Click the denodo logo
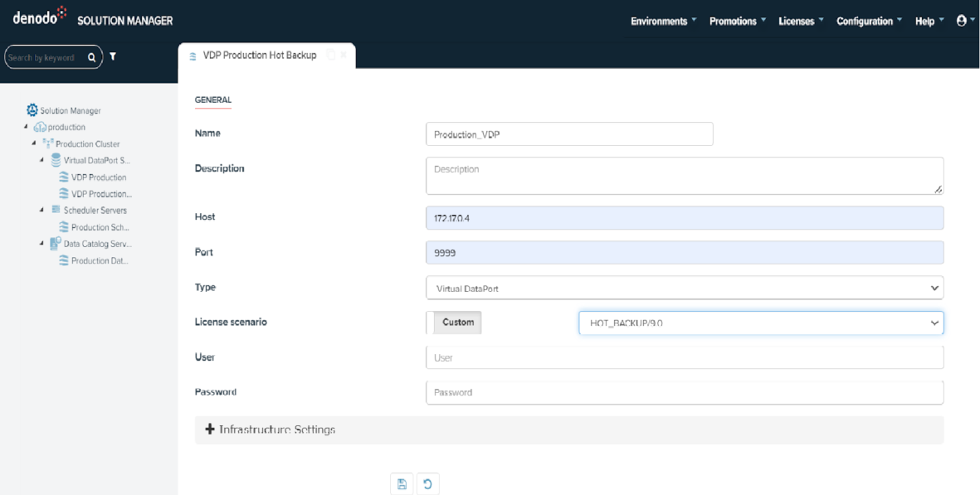The width and height of the screenshot is (980, 495). click(x=39, y=17)
